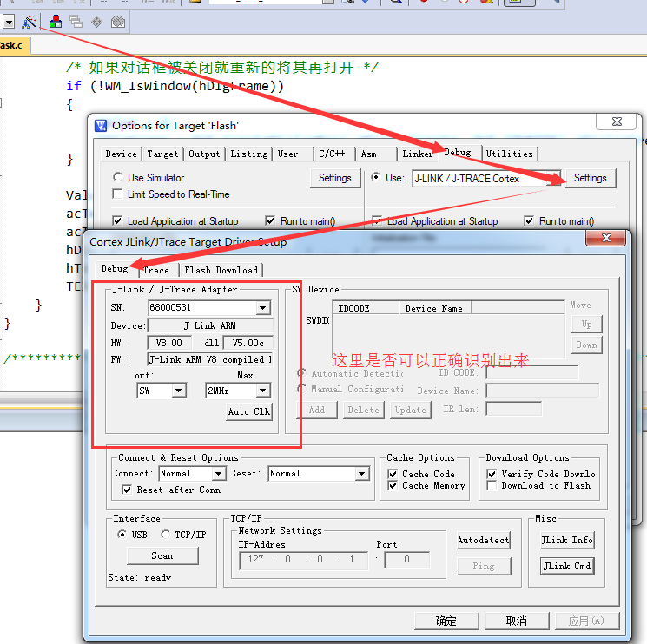
Task: Open the Reset Normal dropdown
Action: pyautogui.click(x=362, y=474)
